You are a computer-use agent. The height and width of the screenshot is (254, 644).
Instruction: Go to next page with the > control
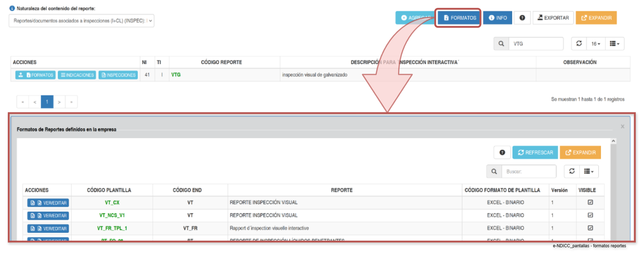coord(59,102)
